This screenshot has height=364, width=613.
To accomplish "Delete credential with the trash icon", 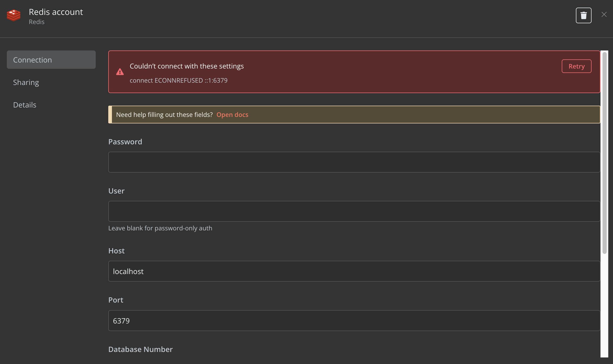I will point(583,15).
